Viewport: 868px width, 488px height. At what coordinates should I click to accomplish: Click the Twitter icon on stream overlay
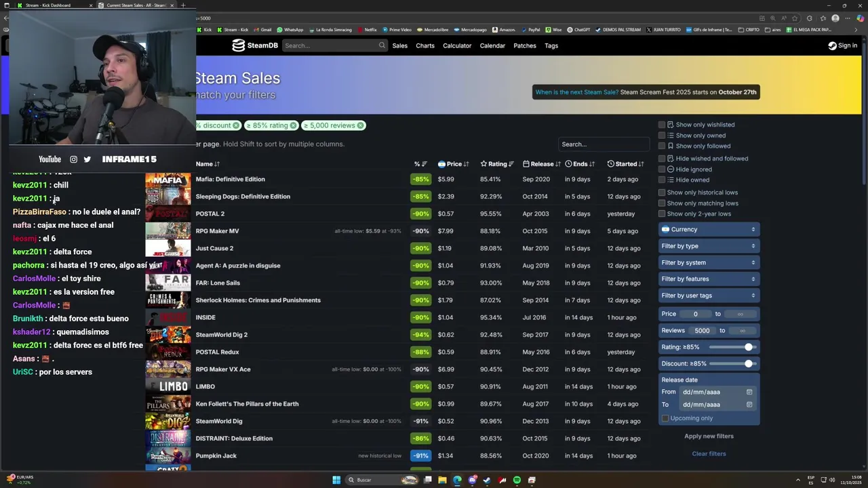(x=87, y=159)
